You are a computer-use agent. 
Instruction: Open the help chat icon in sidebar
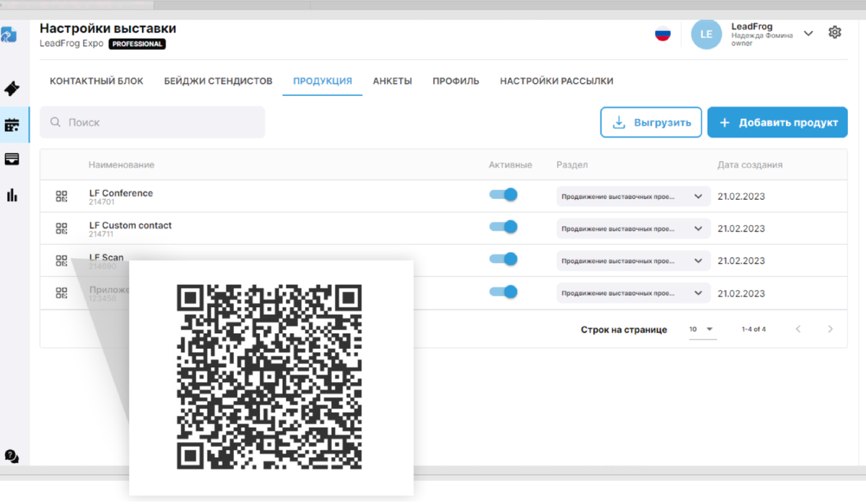(x=12, y=456)
